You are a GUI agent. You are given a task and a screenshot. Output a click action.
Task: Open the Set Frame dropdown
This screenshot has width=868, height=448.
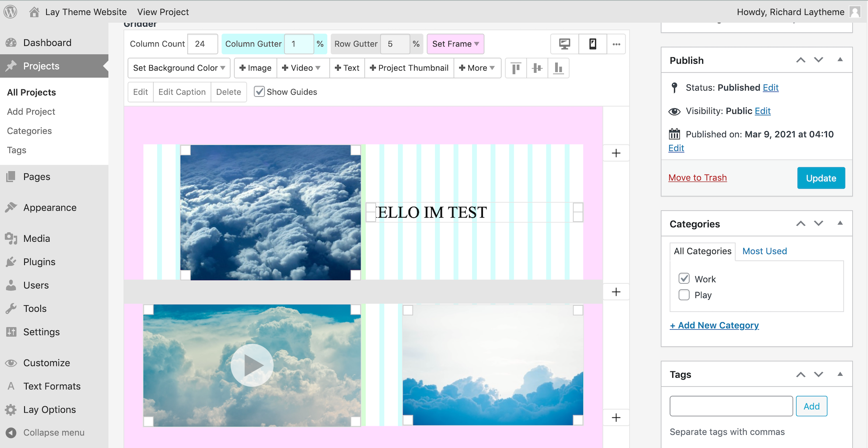(455, 44)
